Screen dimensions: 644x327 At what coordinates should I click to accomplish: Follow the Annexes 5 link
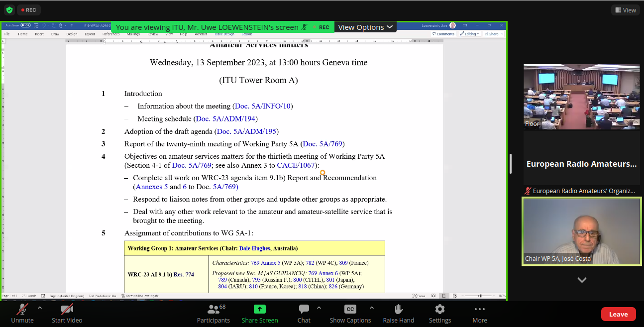151,187
